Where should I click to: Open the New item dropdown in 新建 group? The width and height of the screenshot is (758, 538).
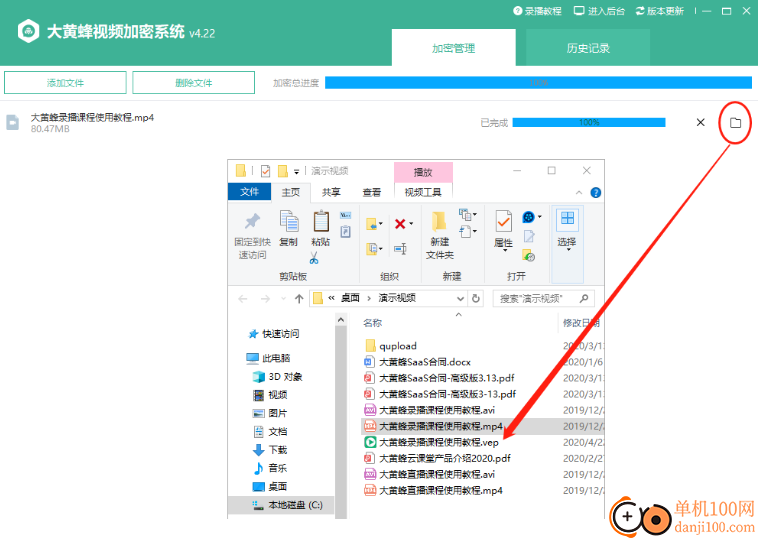[467, 214]
